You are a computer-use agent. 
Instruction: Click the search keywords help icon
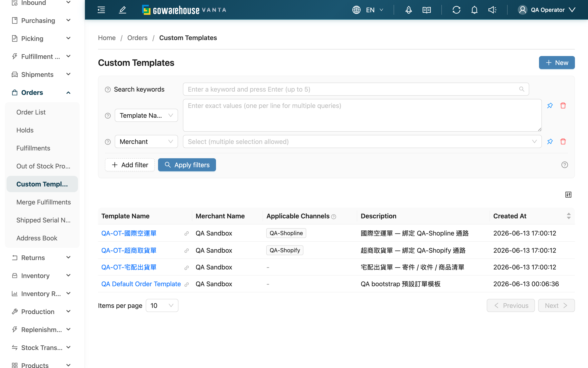pyautogui.click(x=108, y=90)
